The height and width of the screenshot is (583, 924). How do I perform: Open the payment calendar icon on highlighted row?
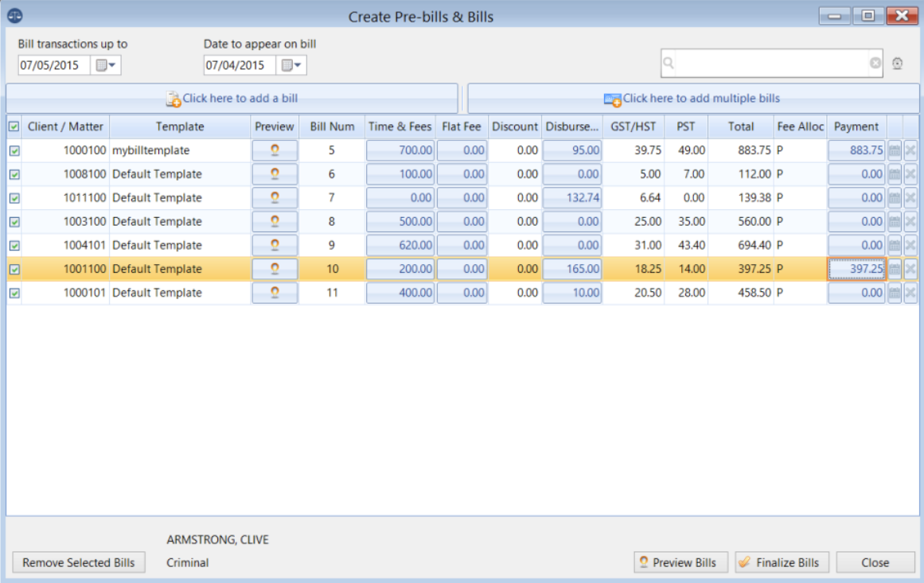click(x=893, y=269)
